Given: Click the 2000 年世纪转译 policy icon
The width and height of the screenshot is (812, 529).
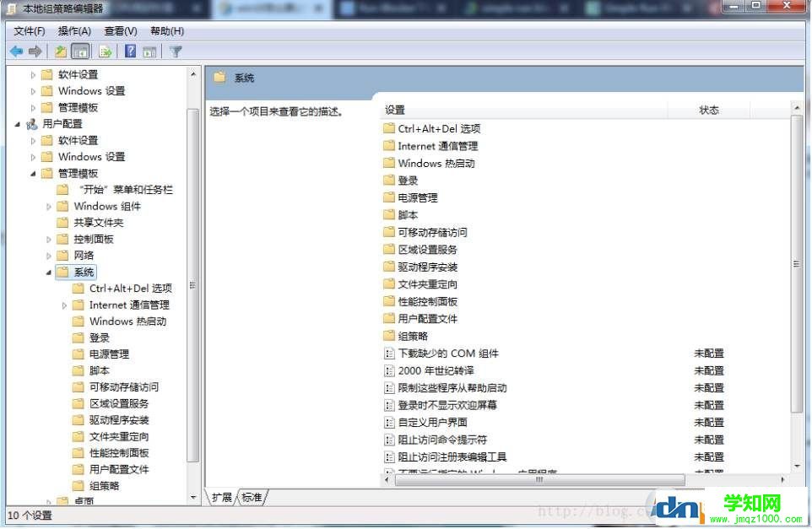Looking at the screenshot, I should [x=389, y=370].
